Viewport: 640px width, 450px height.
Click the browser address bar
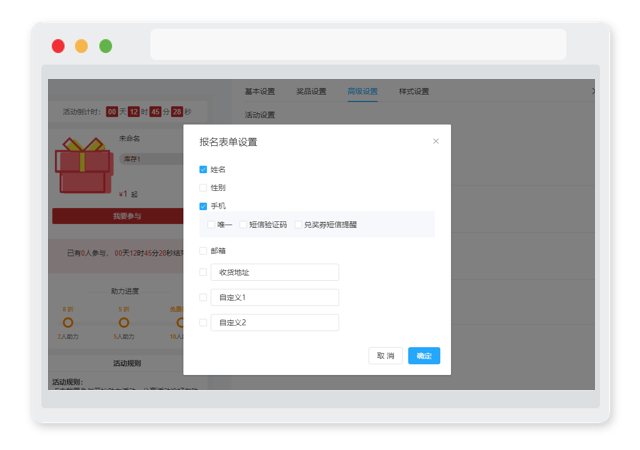click(x=358, y=45)
